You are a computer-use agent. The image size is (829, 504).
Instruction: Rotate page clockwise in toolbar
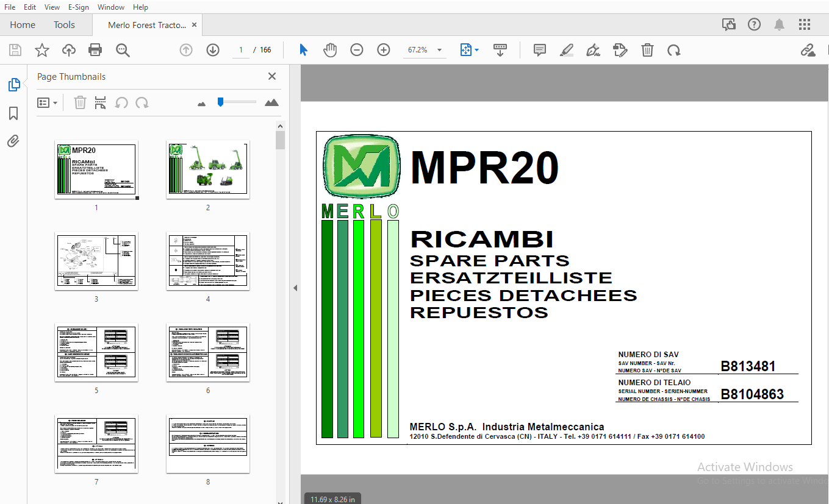click(x=674, y=50)
